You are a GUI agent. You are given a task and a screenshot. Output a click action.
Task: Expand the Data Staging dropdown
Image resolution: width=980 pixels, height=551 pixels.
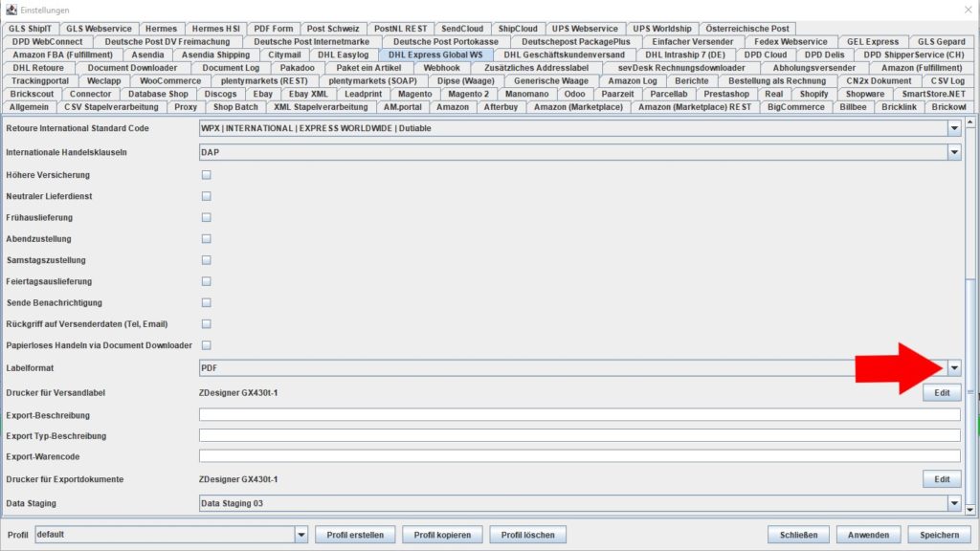(954, 503)
